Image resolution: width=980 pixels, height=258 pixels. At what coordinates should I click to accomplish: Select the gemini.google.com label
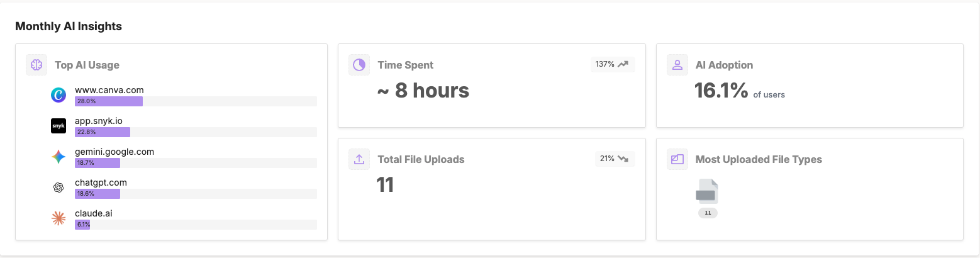(114, 152)
